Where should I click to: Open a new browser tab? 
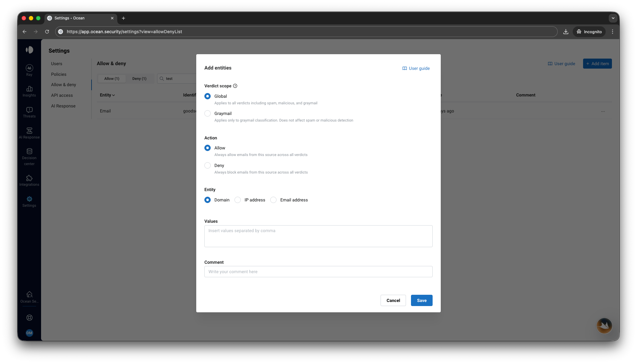124,18
